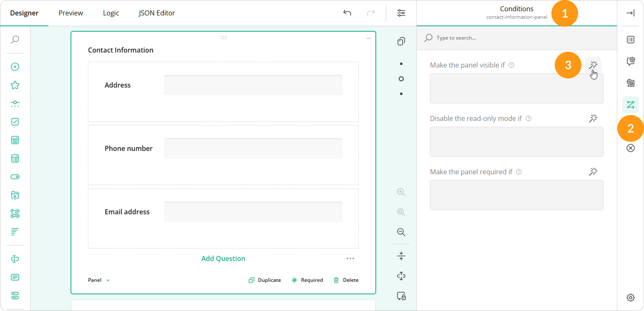Switch to the Preview tab
This screenshot has height=311, width=644.
tap(70, 13)
